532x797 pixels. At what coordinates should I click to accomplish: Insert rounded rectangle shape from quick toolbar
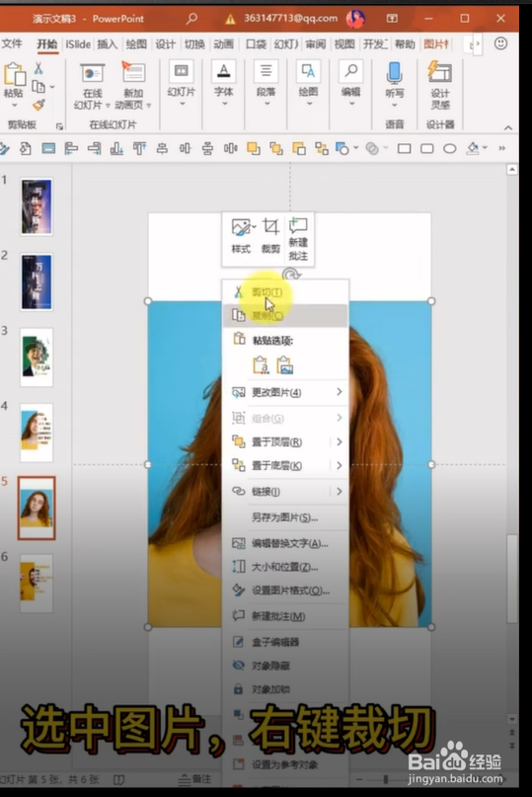(x=427, y=148)
